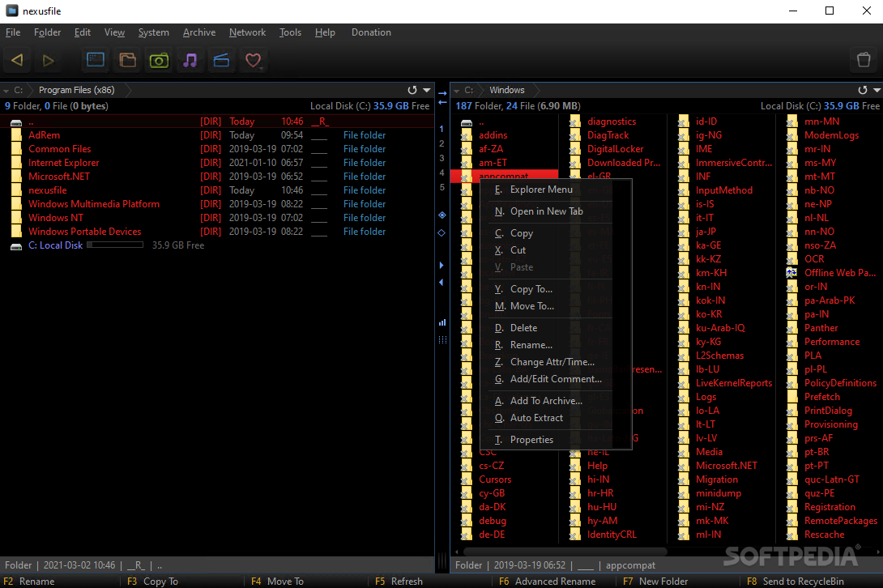Click the Program Files (x86) breadcrumb
The width and height of the screenshot is (883, 588).
[77, 90]
